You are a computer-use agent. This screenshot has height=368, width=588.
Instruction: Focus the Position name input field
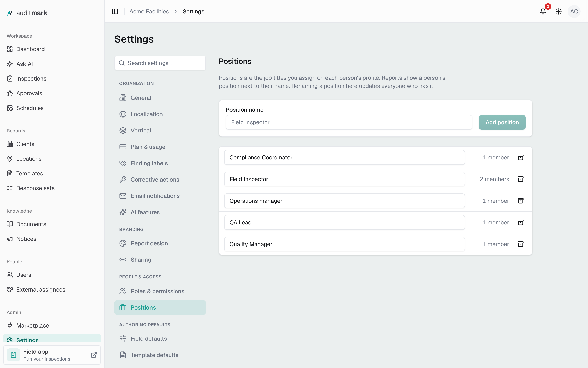pyautogui.click(x=349, y=122)
